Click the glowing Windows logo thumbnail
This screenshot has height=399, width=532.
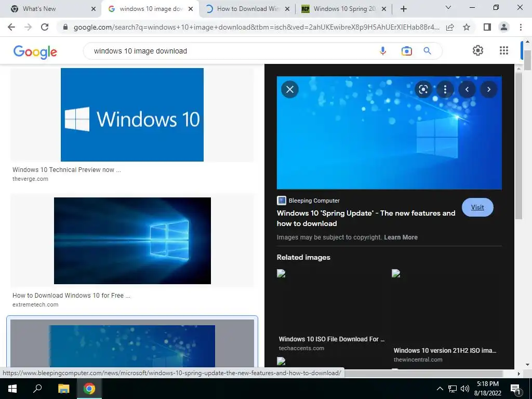[x=132, y=241]
